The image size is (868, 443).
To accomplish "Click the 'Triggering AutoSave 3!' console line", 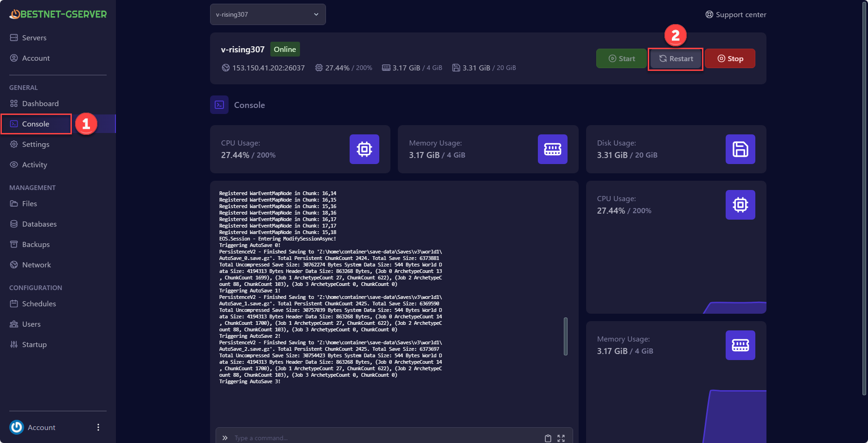I will point(250,381).
